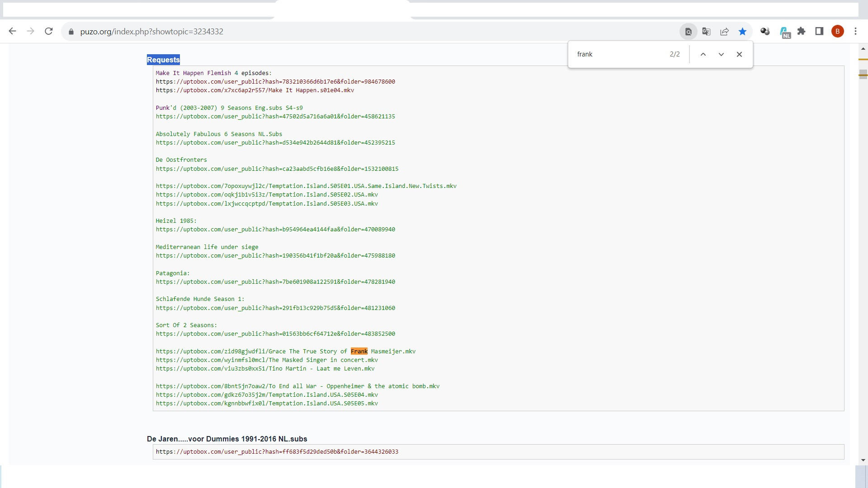Open the profile avatar B
This screenshot has width=868, height=488.
(x=837, y=31)
